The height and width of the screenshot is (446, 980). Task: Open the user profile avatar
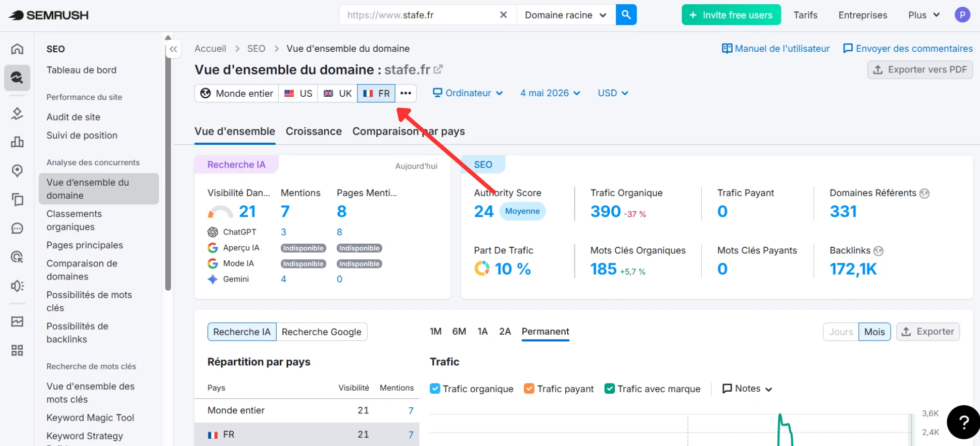click(x=962, y=15)
